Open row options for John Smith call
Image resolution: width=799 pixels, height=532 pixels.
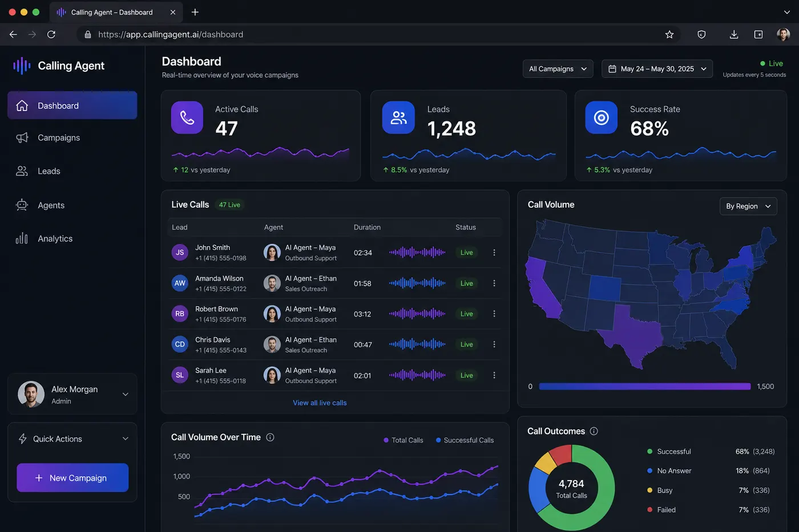(494, 253)
